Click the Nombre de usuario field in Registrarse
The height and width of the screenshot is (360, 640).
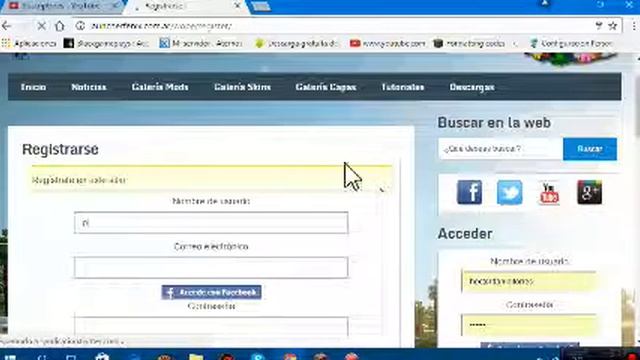click(x=211, y=223)
